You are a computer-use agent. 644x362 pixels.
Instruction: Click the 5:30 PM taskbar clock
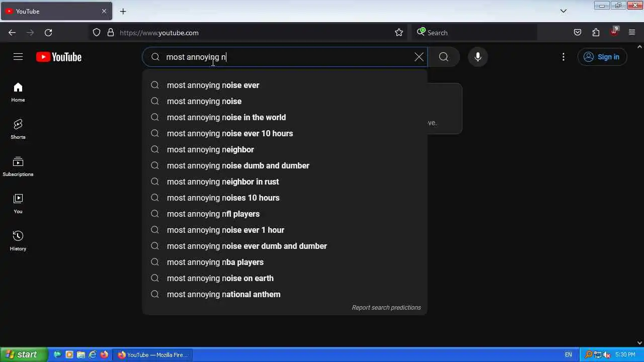(625, 354)
